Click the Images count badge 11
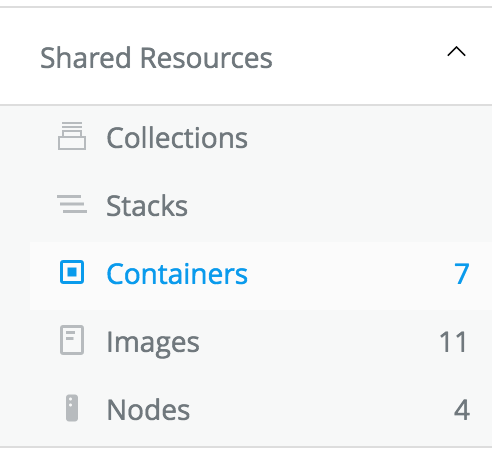The height and width of the screenshot is (450, 492). coord(453,342)
